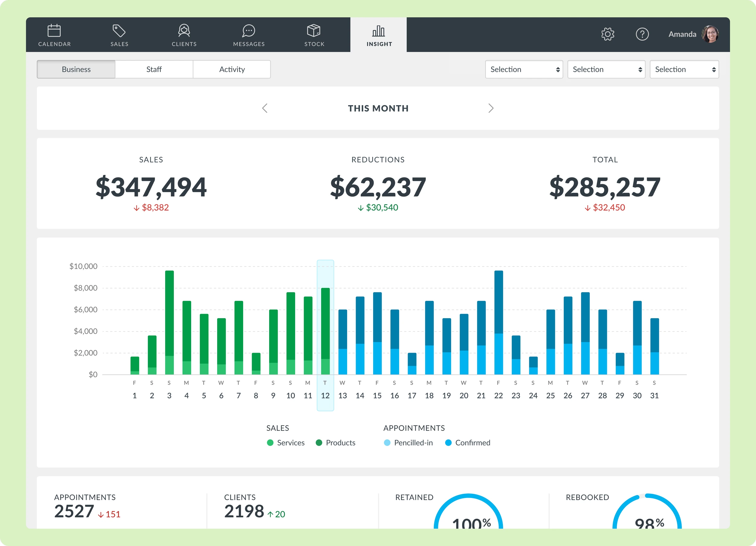
Task: Open settings gear icon
Action: click(x=608, y=34)
